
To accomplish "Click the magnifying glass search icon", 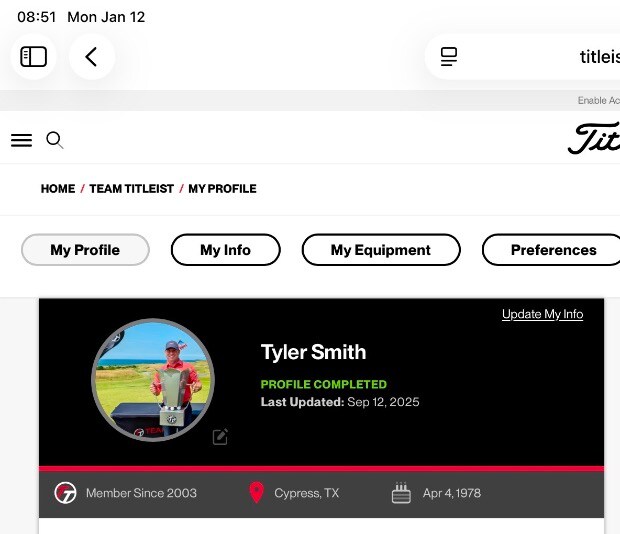I will point(55,141).
